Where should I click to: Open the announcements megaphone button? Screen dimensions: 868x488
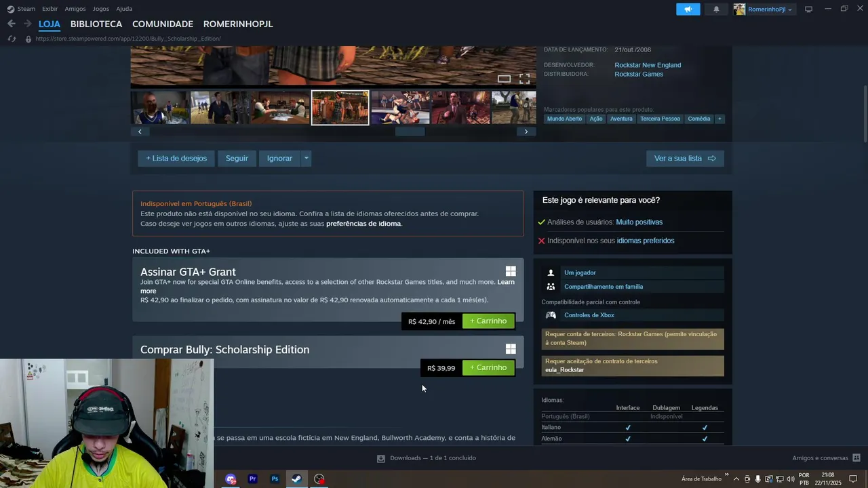coord(688,9)
